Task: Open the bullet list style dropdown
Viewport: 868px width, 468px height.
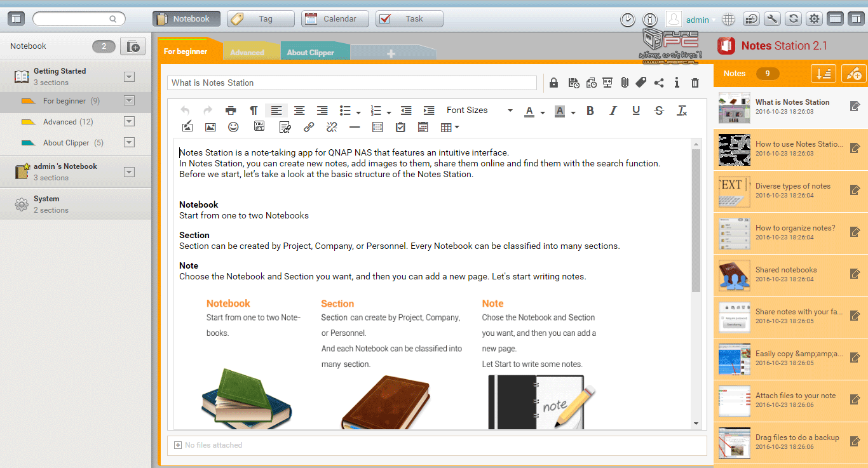Action: (358, 112)
